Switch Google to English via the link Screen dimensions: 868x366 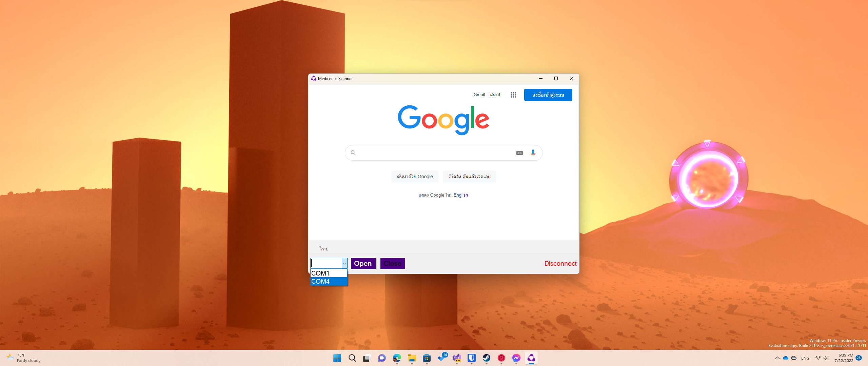(x=460, y=195)
